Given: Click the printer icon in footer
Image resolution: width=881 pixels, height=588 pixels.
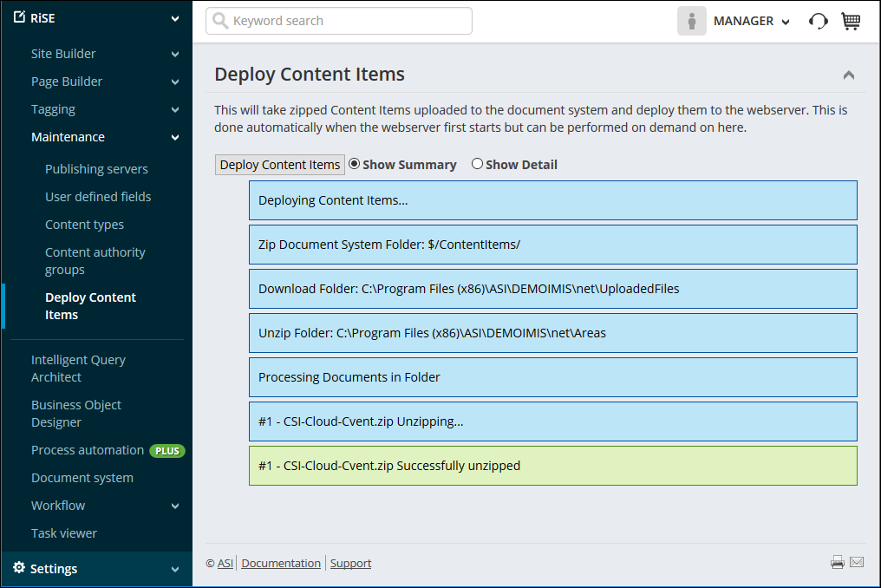Looking at the screenshot, I should 837,563.
